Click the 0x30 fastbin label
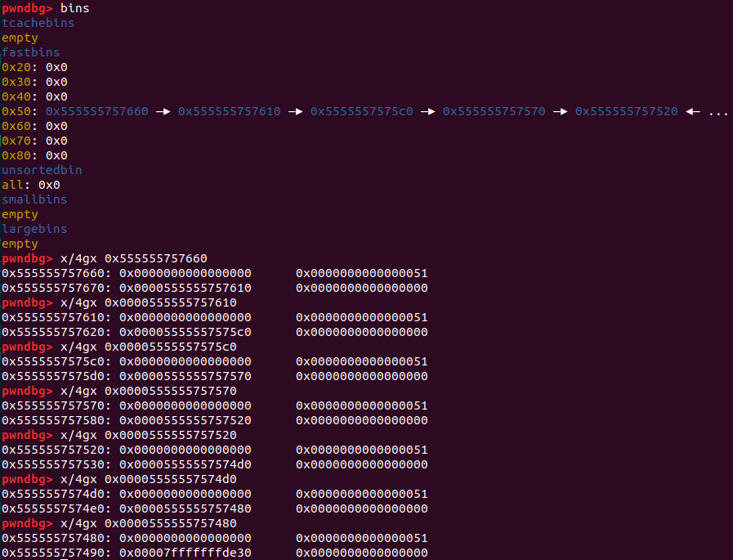Viewport: 733px width, 560px height. point(16,82)
